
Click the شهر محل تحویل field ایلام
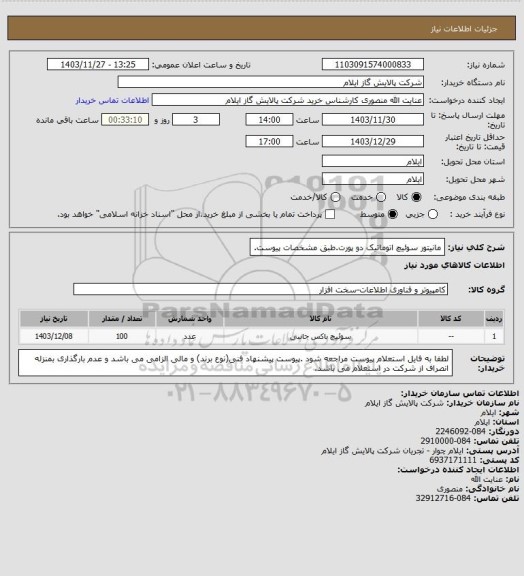373,179
